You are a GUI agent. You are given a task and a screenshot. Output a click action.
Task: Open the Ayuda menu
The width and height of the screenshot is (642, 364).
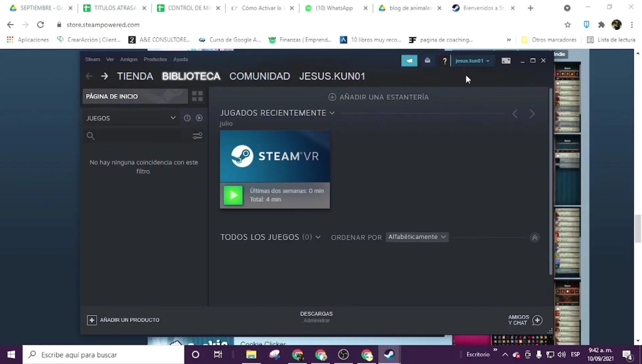181,59
